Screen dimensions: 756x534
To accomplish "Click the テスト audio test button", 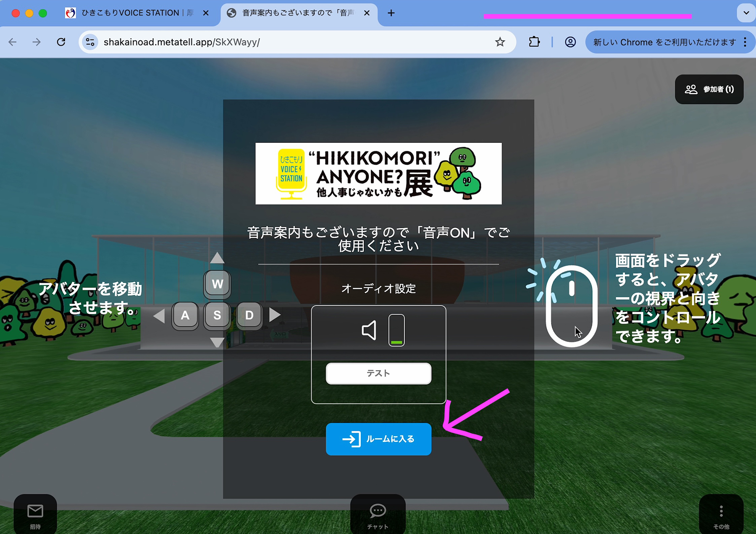I will pos(378,373).
